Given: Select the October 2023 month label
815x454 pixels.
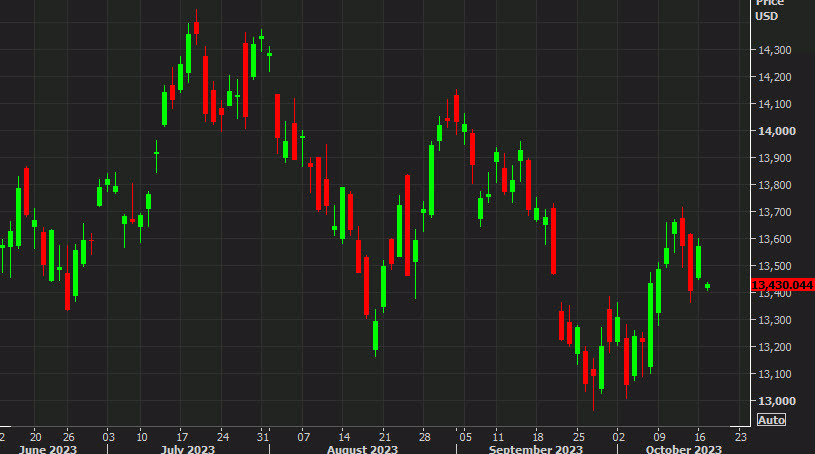Looking at the screenshot, I should 683,449.
